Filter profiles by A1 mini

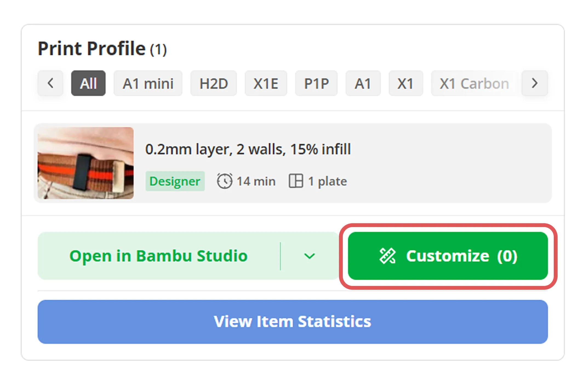point(148,83)
